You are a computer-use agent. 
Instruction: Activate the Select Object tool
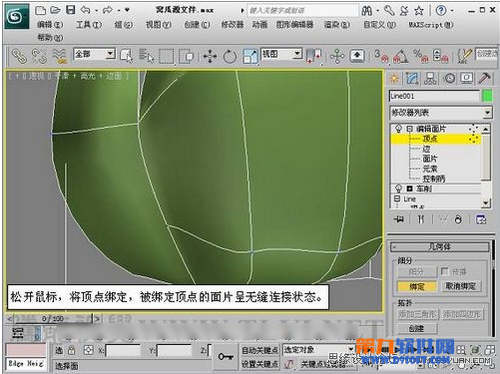tap(127, 56)
